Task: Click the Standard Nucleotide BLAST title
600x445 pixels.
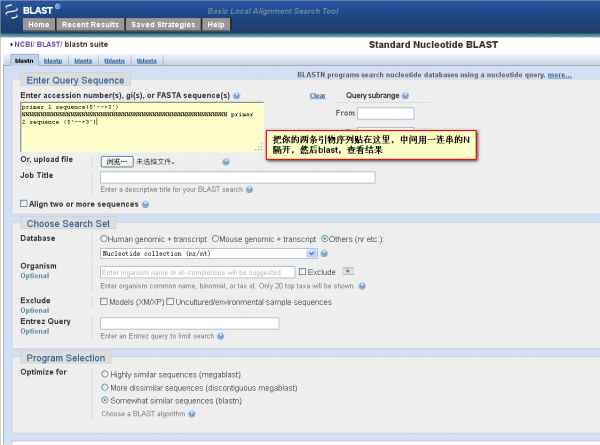Action: click(433, 45)
